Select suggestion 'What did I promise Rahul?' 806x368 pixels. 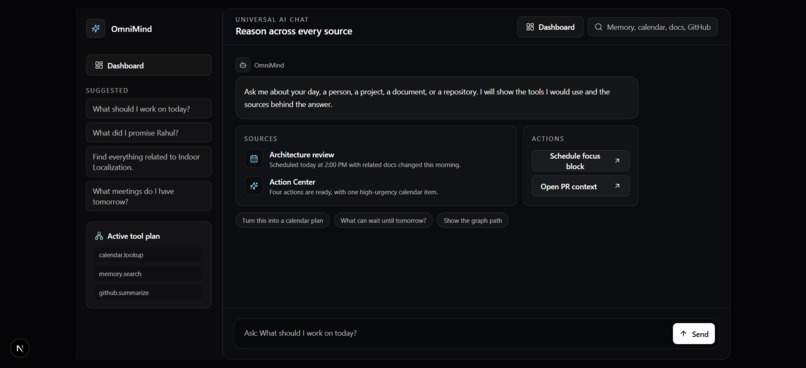pos(149,133)
